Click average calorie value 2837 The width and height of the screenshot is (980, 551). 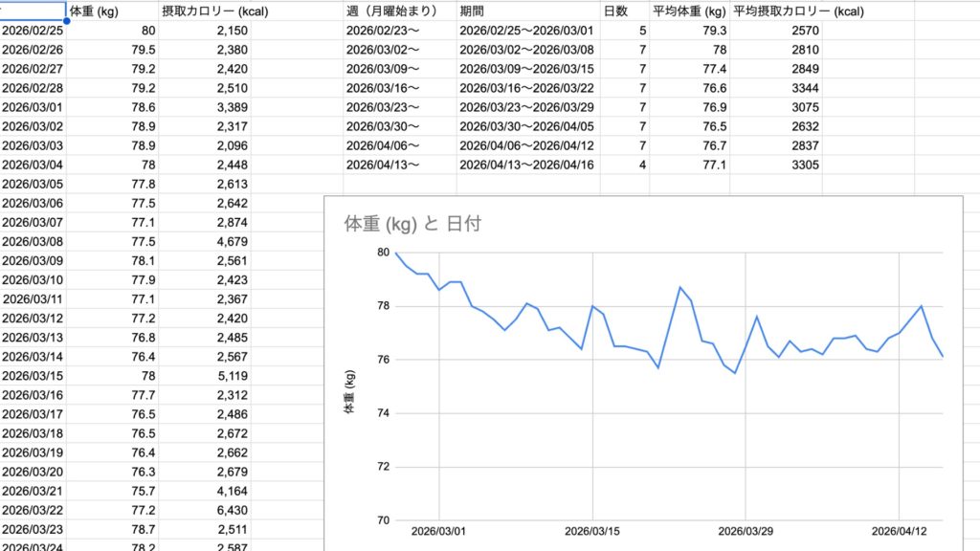click(x=775, y=145)
